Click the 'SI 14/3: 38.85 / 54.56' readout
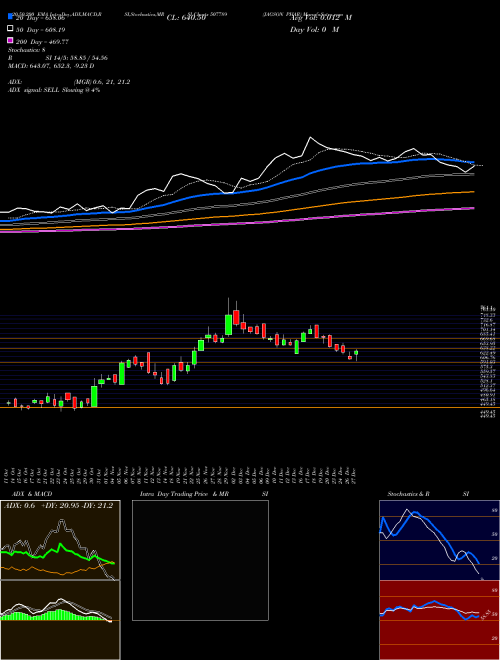The image size is (500, 660). 77,58
